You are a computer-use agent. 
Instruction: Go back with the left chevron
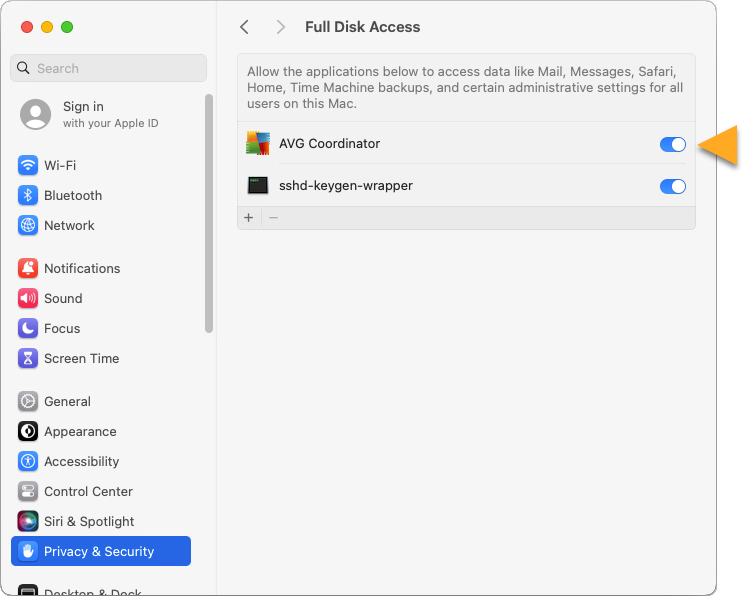point(245,27)
